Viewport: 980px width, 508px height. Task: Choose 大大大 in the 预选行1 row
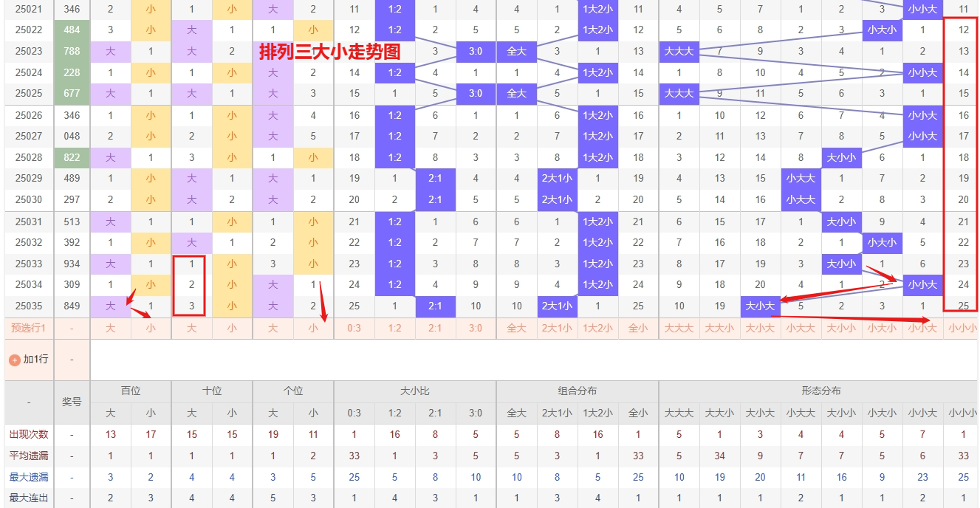(679, 328)
